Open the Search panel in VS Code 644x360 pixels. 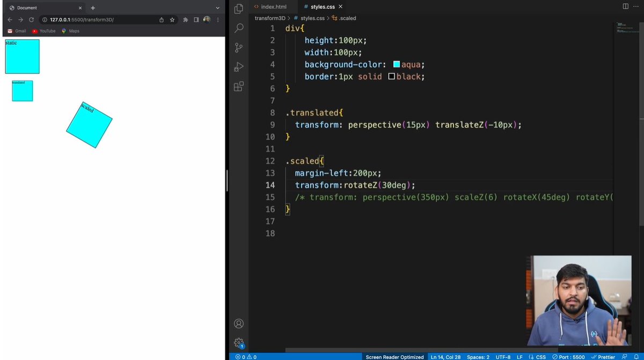[x=238, y=28]
